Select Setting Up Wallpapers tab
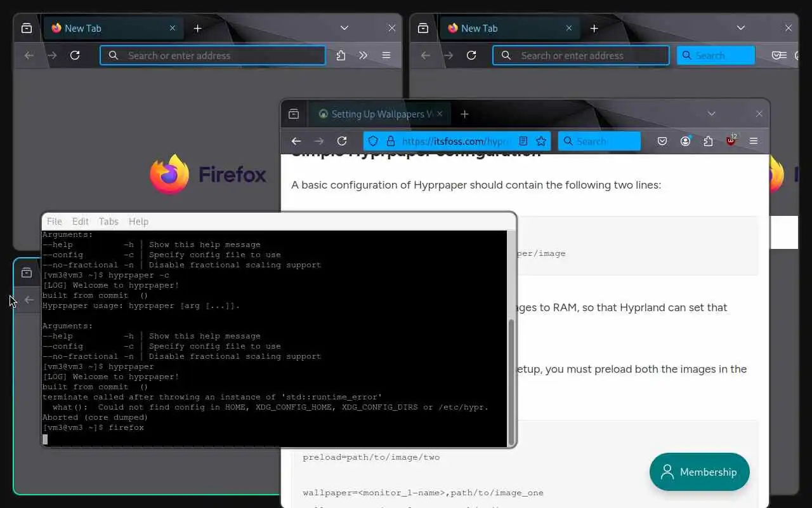 tap(381, 114)
